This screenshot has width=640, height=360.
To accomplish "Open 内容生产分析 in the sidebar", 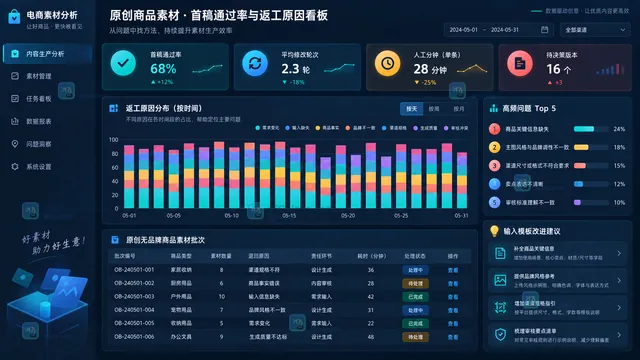I will click(x=47, y=54).
